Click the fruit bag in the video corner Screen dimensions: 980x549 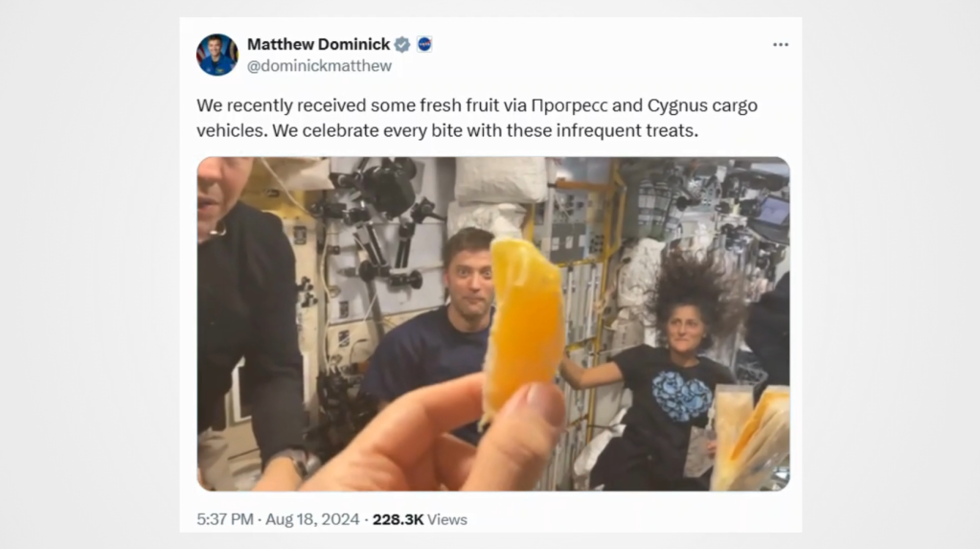click(750, 438)
